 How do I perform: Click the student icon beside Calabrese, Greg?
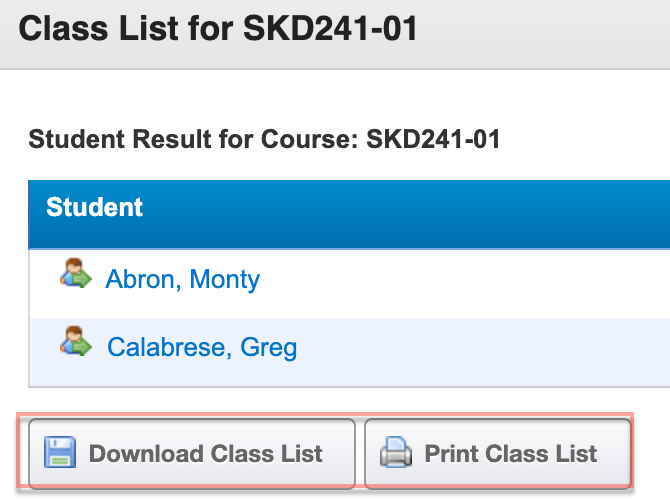76,341
